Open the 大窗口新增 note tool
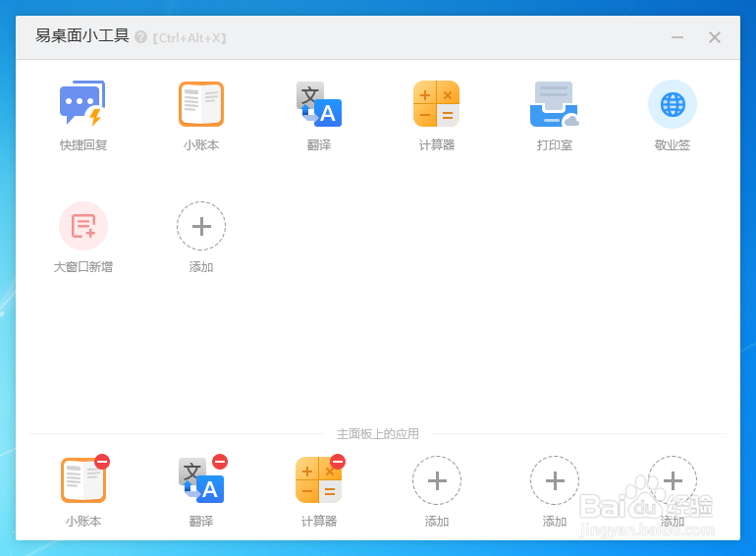This screenshot has height=556, width=756. (x=83, y=226)
